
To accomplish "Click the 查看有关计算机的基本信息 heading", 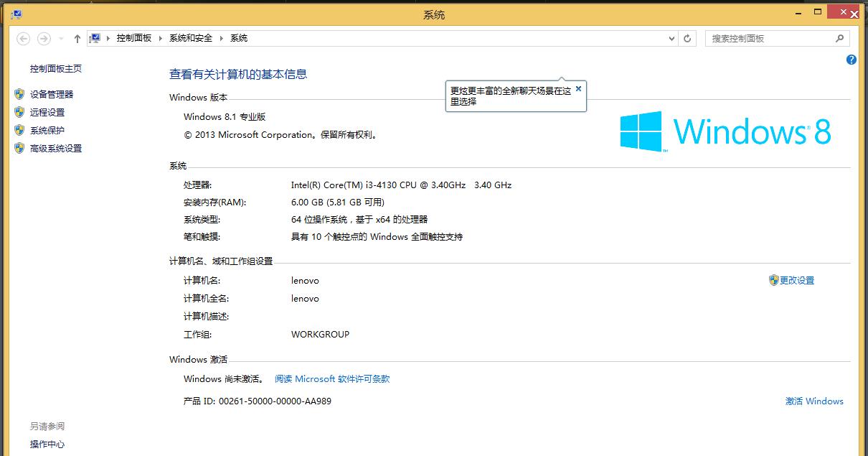I will (x=238, y=74).
